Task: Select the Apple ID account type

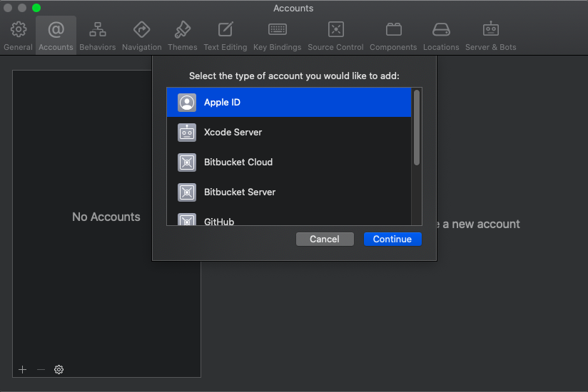Action: (x=289, y=103)
